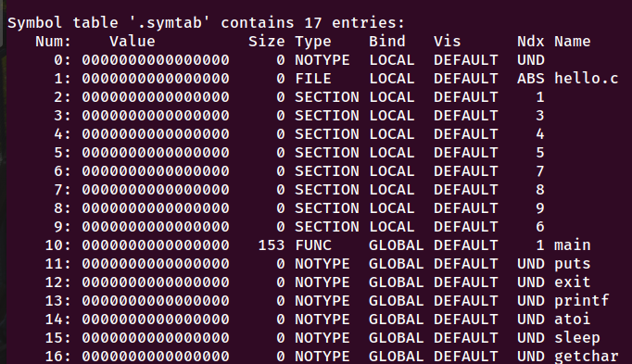Click the 'Vis' column header
The height and width of the screenshot is (364, 632).
point(447,42)
